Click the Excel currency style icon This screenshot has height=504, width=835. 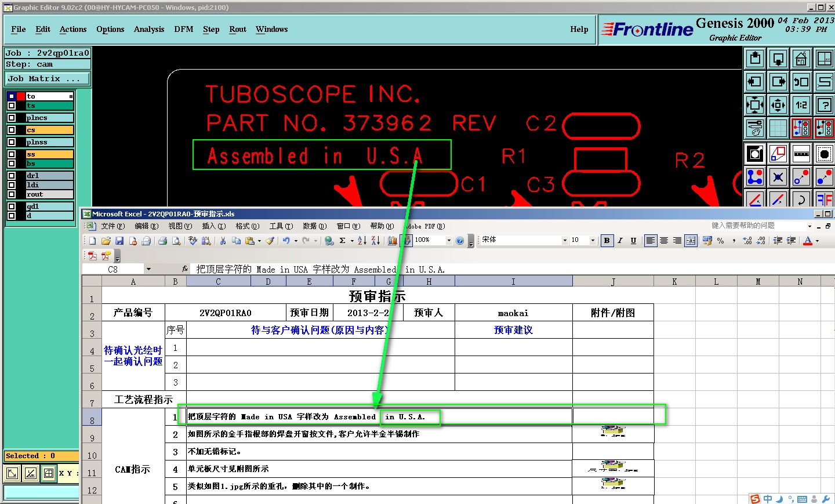(707, 241)
